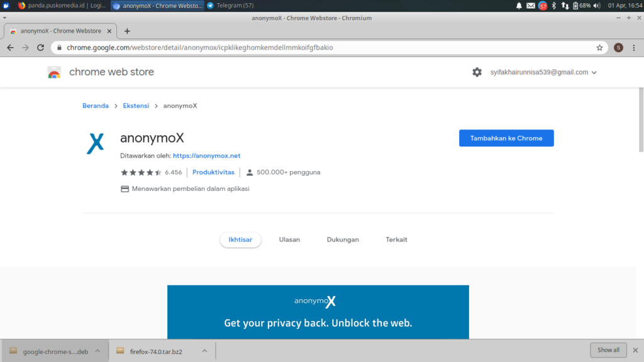
Task: Click the chrome web store title text
Action: [x=111, y=72]
